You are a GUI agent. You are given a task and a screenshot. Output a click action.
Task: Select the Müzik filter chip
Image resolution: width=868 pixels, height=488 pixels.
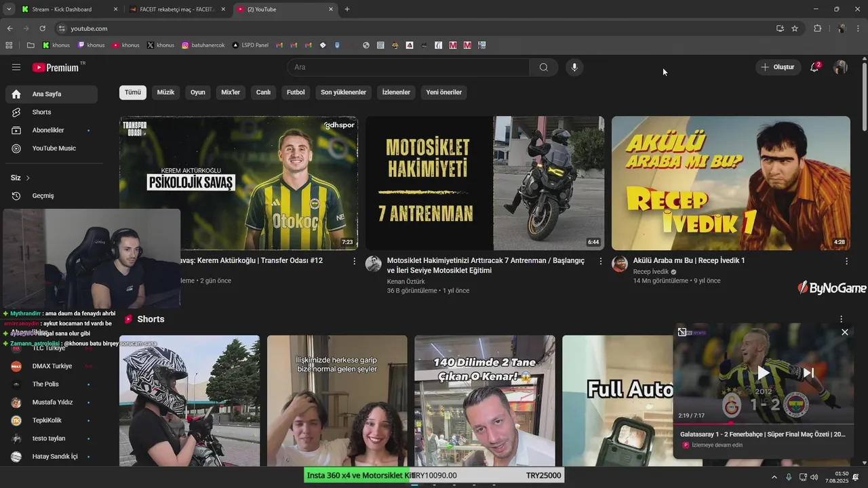pyautogui.click(x=166, y=92)
